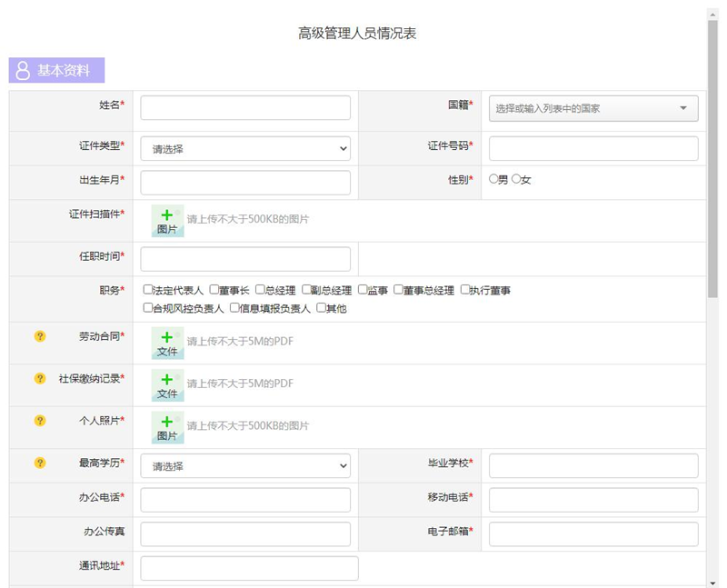
Task: Check the 总经理 position checkbox
Action: click(x=260, y=290)
